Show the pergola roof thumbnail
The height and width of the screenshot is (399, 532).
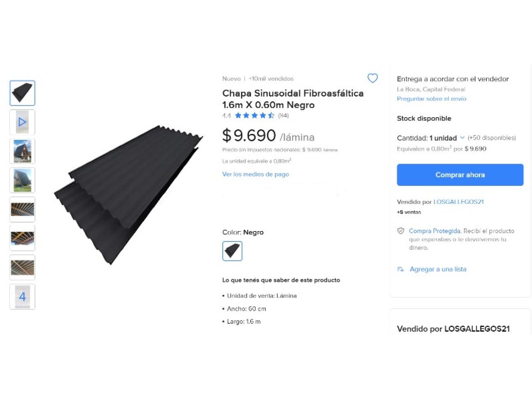click(22, 209)
